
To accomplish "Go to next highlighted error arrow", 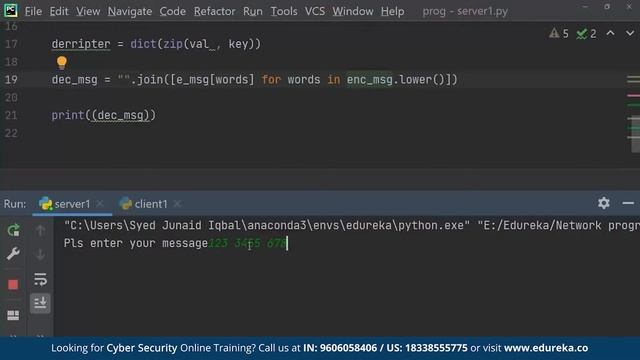I will click(630, 33).
